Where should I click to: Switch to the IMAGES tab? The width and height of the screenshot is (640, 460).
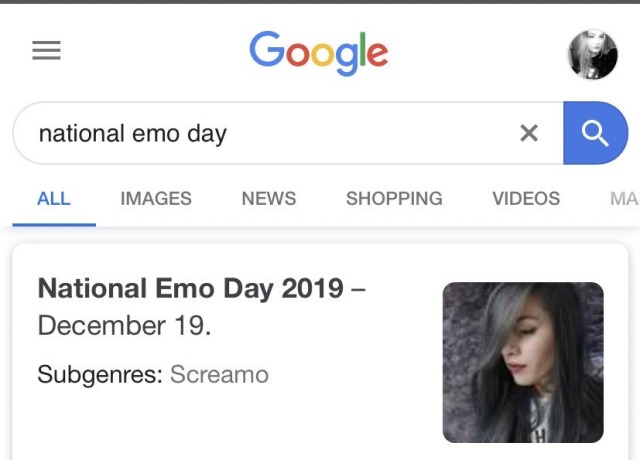click(156, 199)
